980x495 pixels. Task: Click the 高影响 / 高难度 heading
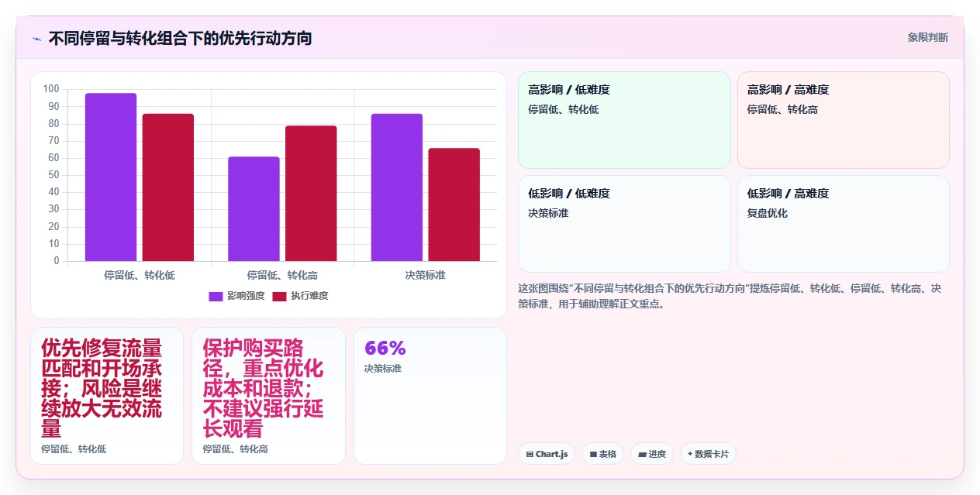click(x=788, y=90)
